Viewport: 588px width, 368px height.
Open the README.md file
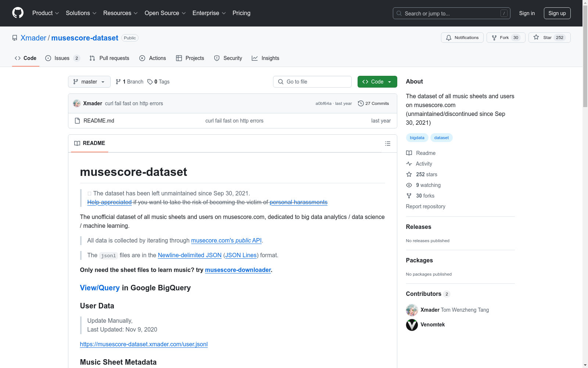click(x=99, y=121)
